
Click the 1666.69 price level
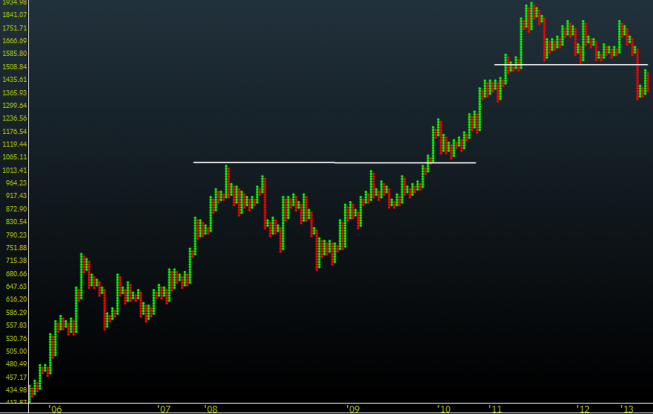[15, 41]
